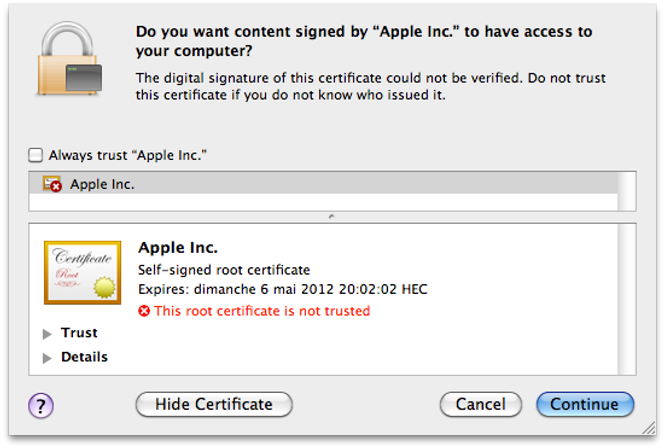Click the certificate list scrollbar track
Screen dimensions: 664x448
627,191
